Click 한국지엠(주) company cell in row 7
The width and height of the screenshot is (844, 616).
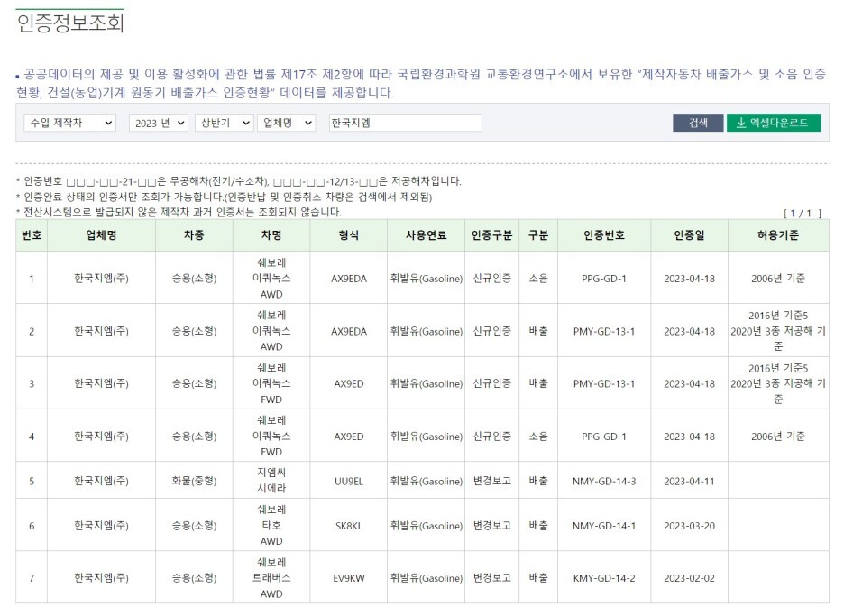[101, 578]
